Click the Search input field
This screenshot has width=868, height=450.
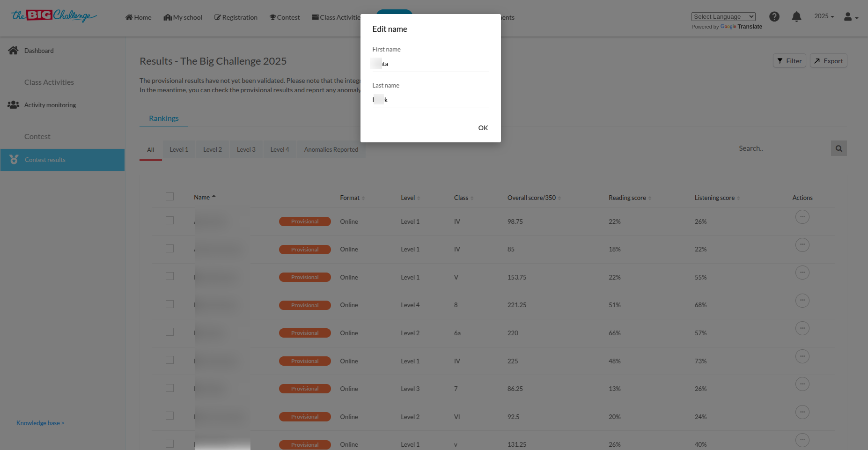coord(783,148)
